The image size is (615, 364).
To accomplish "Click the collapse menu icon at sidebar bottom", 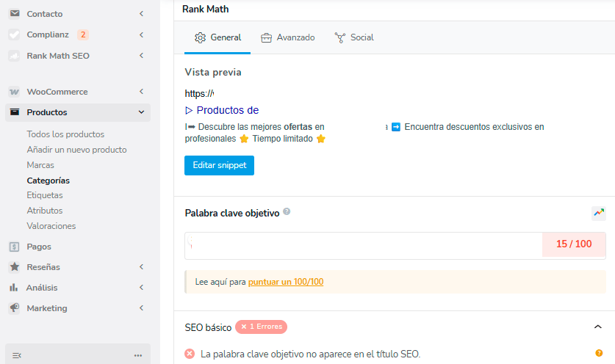I will coord(16,355).
